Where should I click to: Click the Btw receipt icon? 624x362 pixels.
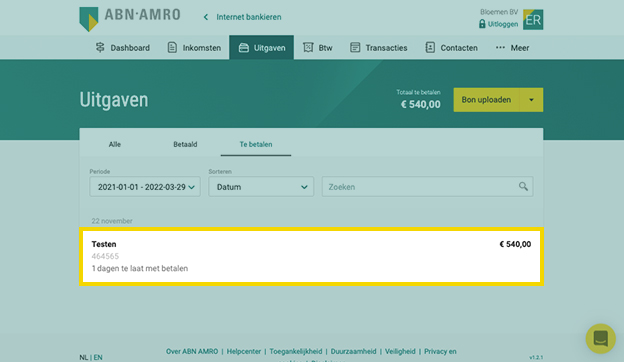coord(308,47)
